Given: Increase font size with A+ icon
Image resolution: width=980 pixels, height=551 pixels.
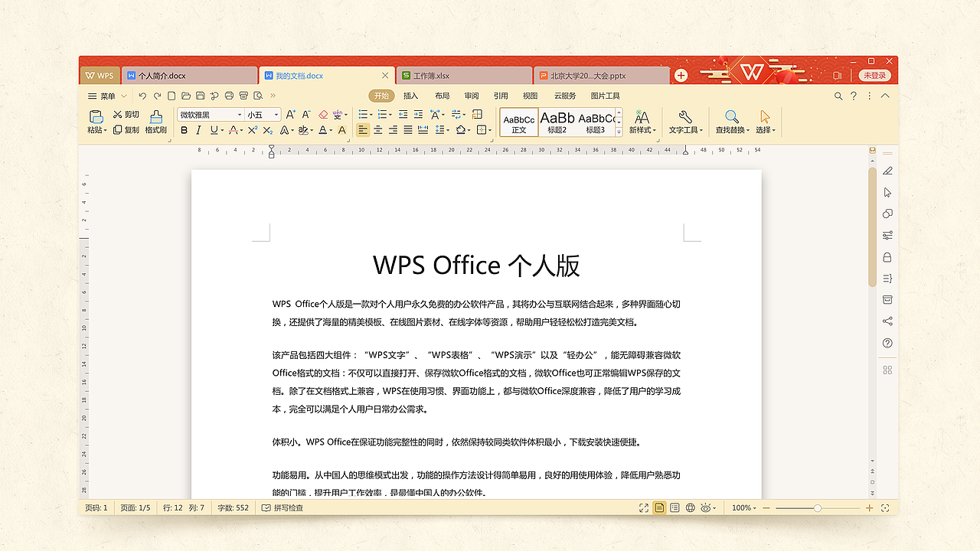Looking at the screenshot, I should pyautogui.click(x=291, y=115).
